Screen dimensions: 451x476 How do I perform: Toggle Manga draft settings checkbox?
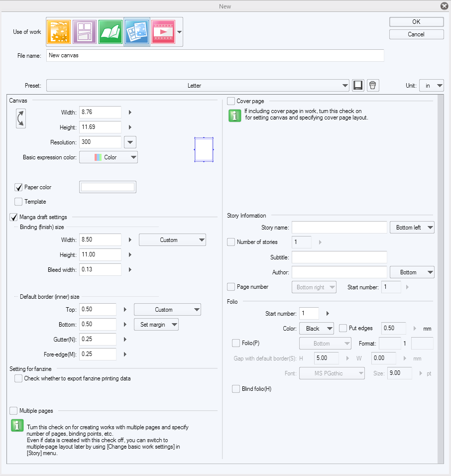(x=13, y=217)
